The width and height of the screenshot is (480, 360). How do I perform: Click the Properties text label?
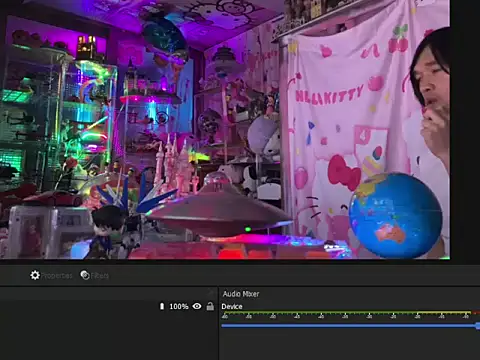pyautogui.click(x=57, y=276)
